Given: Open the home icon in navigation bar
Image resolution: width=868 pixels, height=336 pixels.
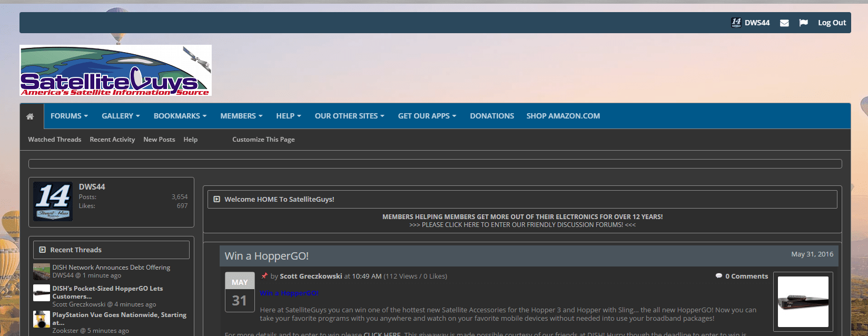Looking at the screenshot, I should [30, 116].
